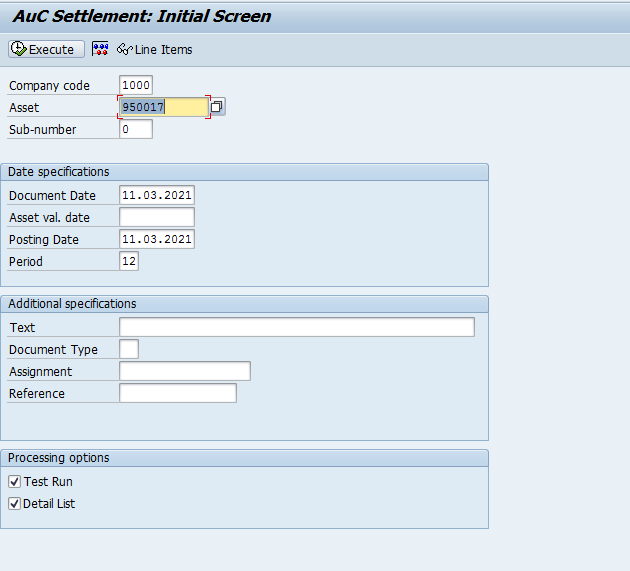Select the Period field
Image resolution: width=630 pixels, height=571 pixels.
point(129,261)
